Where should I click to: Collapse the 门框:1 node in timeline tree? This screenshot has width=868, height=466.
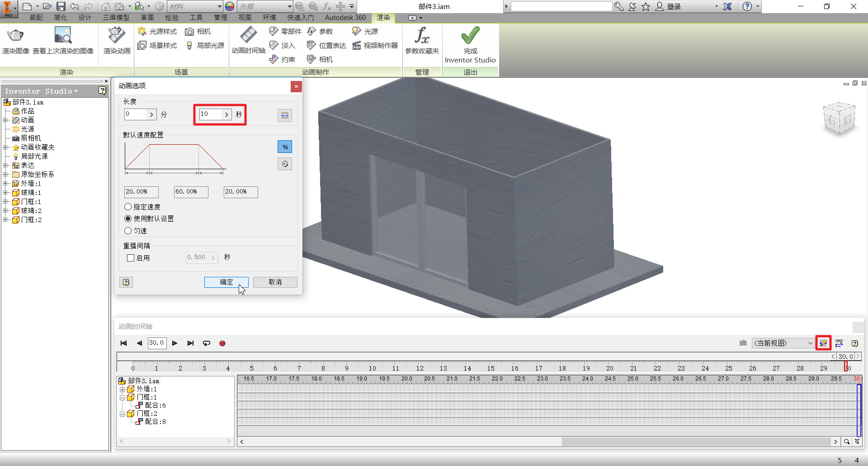(122, 398)
